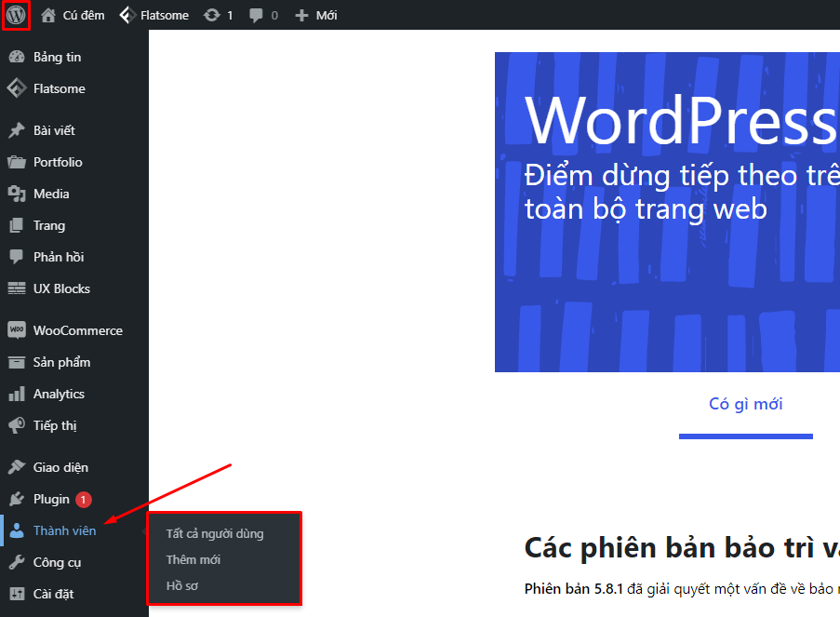Click the Thành viên user icon
840x617 pixels.
(x=17, y=530)
